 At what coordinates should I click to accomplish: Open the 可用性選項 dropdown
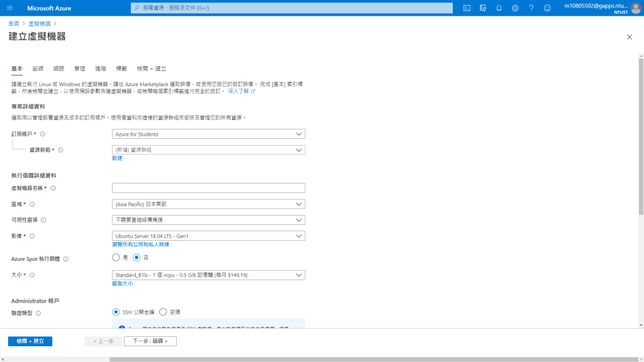pyautogui.click(x=208, y=220)
